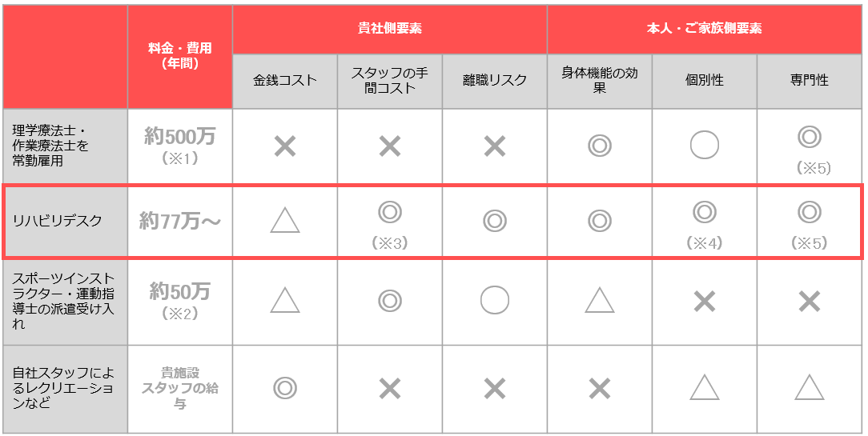
Task: Click the 約50万 price text
Action: tap(180, 291)
